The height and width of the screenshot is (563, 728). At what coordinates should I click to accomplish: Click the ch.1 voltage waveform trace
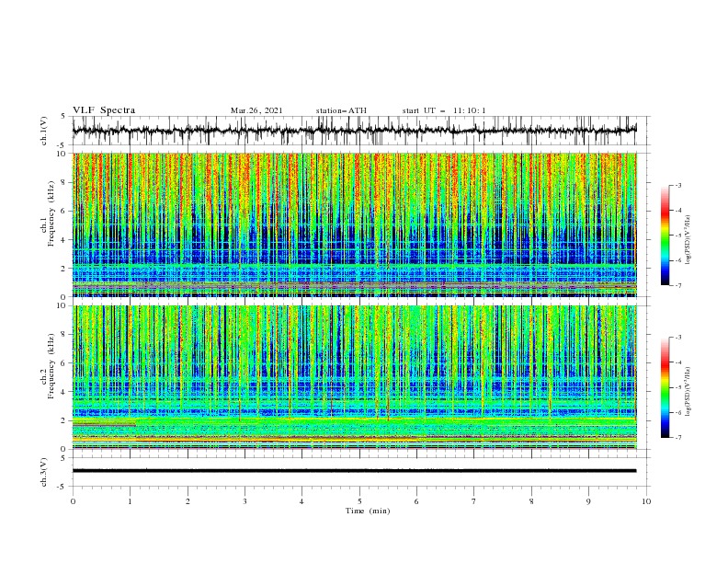point(354,131)
